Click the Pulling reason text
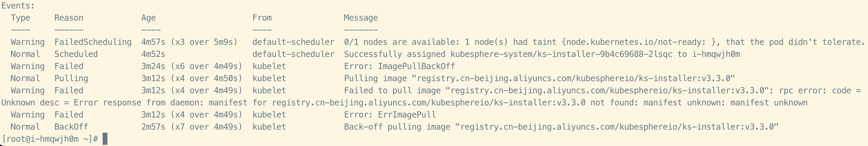 71,79
